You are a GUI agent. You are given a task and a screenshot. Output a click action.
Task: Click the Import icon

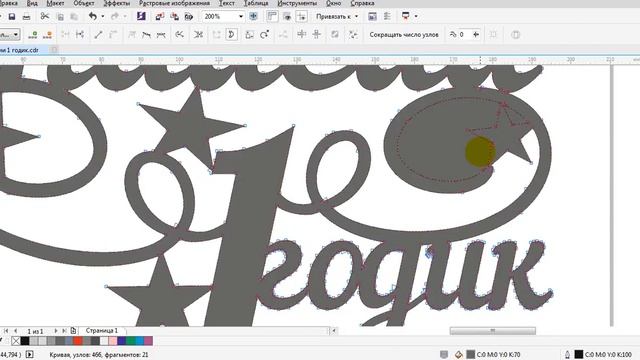pyautogui.click(x=160, y=16)
